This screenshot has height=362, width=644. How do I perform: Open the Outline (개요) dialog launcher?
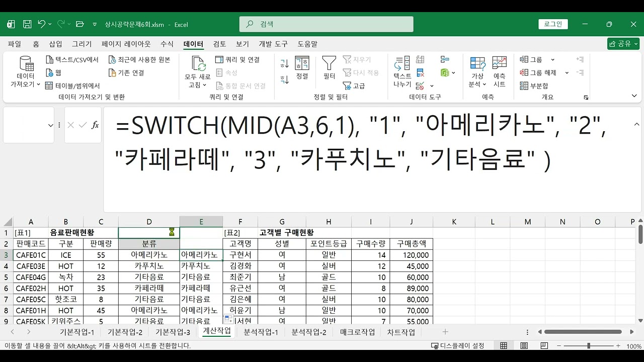coord(586,98)
